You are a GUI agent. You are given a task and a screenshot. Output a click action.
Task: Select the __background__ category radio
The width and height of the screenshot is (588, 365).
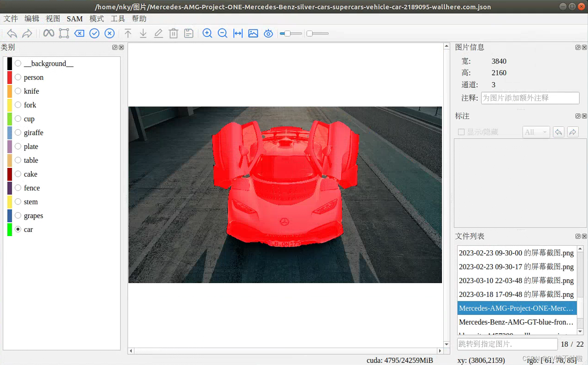(x=18, y=63)
